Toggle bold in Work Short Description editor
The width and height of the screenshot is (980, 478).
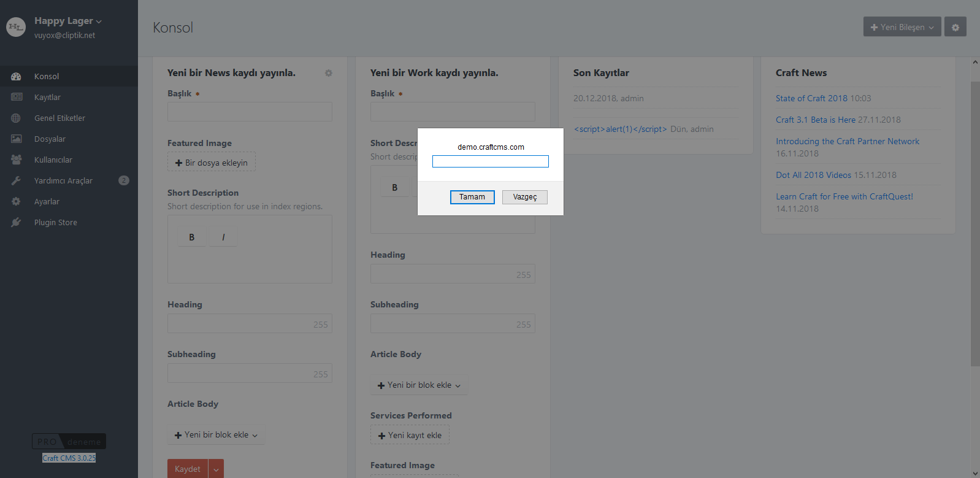[x=395, y=188]
